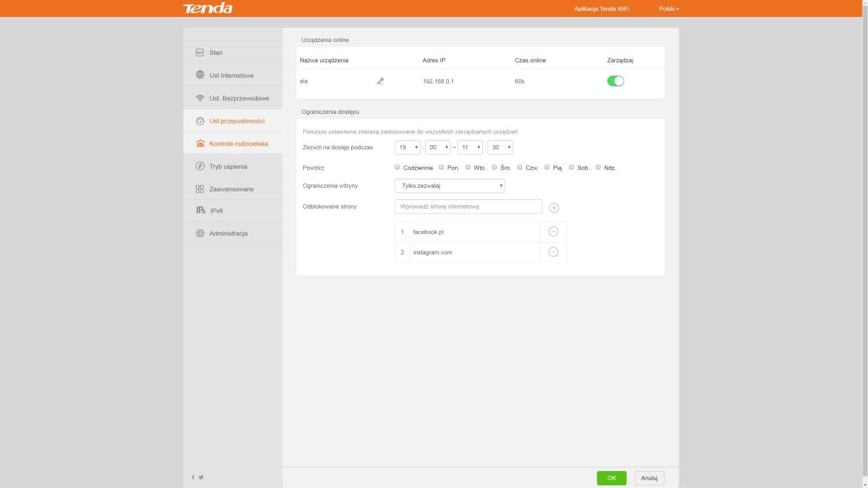868x488 pixels.
Task: Click the Stan sidebar icon
Action: pos(199,53)
